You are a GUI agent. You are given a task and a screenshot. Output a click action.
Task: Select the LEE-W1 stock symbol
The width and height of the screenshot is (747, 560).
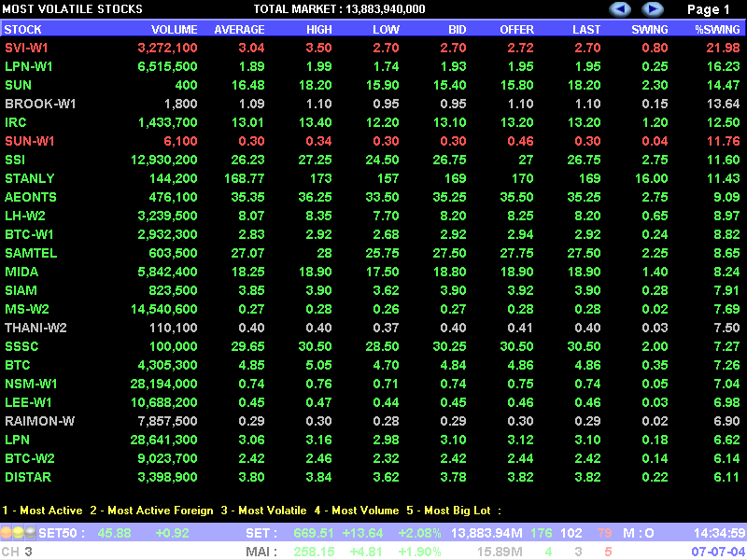point(29,402)
